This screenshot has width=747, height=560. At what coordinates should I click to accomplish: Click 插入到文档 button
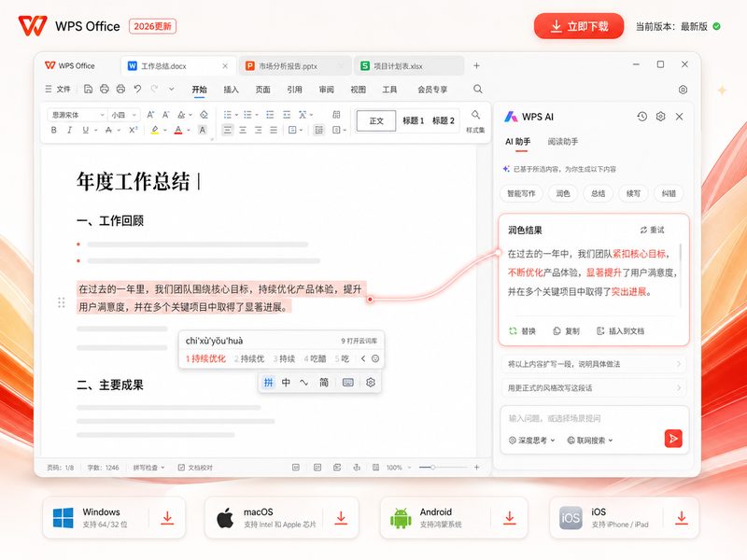620,331
